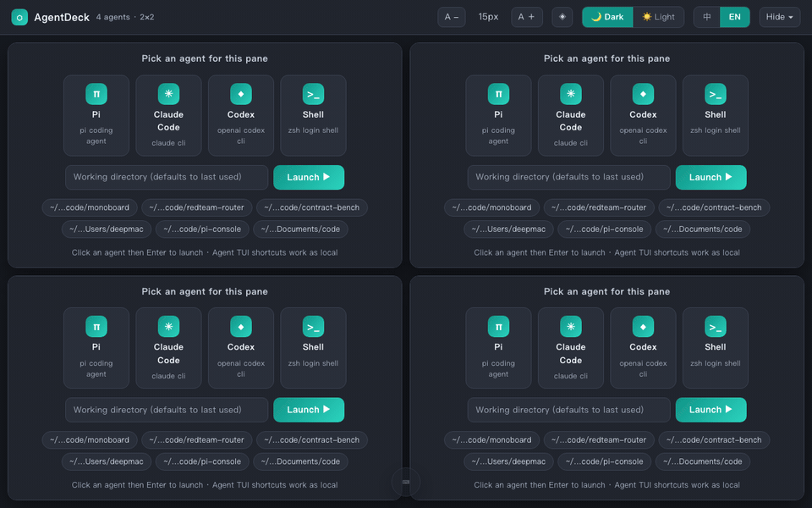
Task: Pick ~/...Documents/code chip in bottom-left pane
Action: tap(300, 462)
